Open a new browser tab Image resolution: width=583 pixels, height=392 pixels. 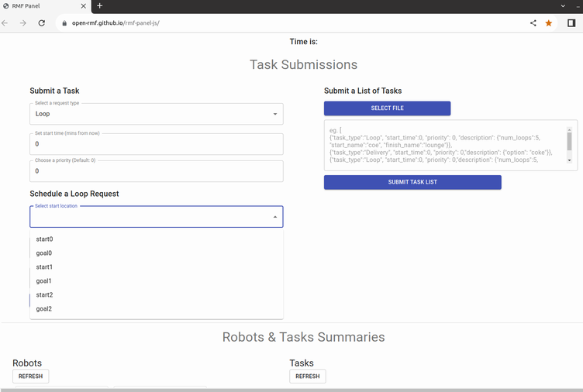coord(100,5)
